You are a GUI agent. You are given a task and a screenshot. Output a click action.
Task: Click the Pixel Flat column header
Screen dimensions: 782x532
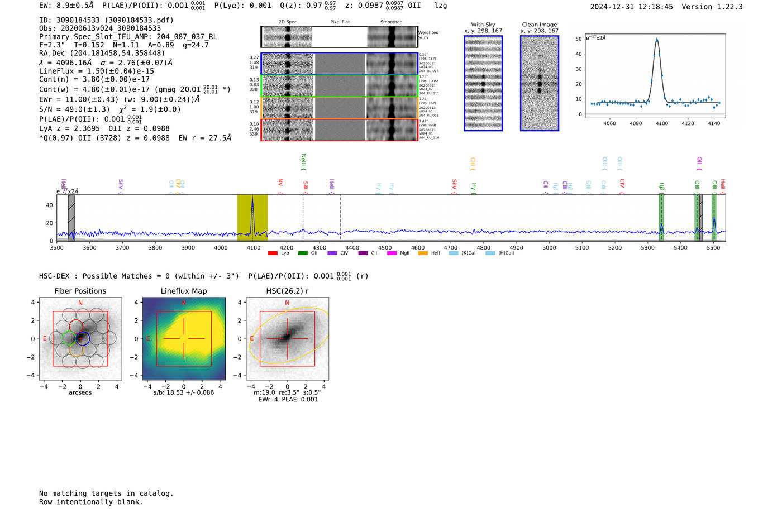[x=340, y=22]
